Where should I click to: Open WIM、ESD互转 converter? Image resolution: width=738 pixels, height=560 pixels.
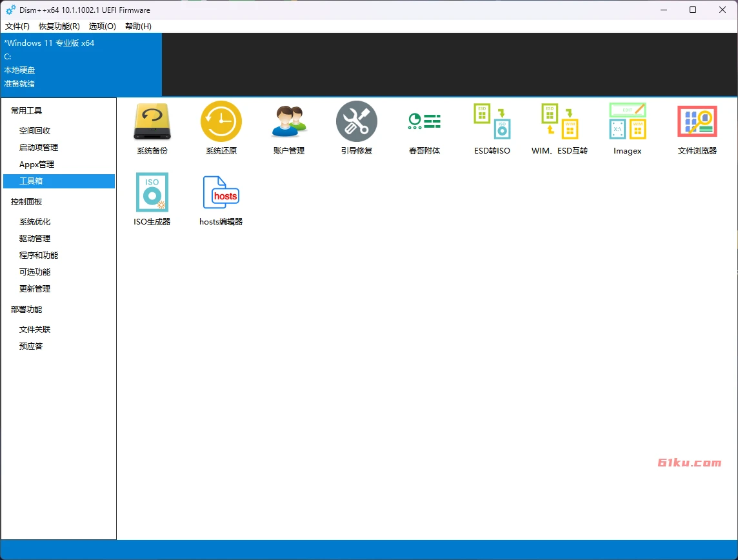pos(559,128)
